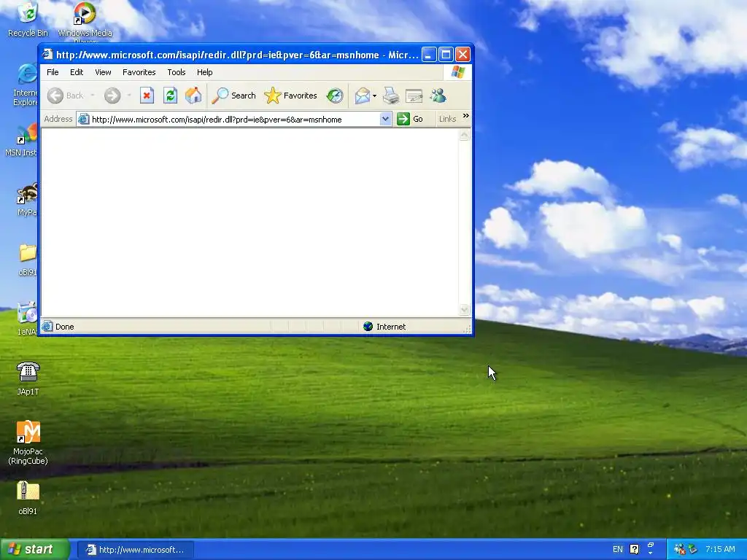
Task: Click the scrollbar down arrow in browser
Action: pyautogui.click(x=465, y=310)
